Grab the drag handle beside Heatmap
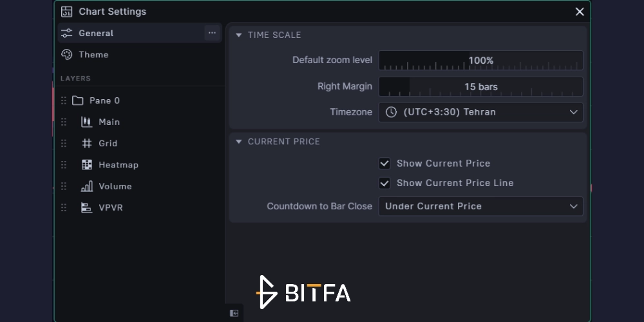Viewport: 644px width, 322px height. 64,165
